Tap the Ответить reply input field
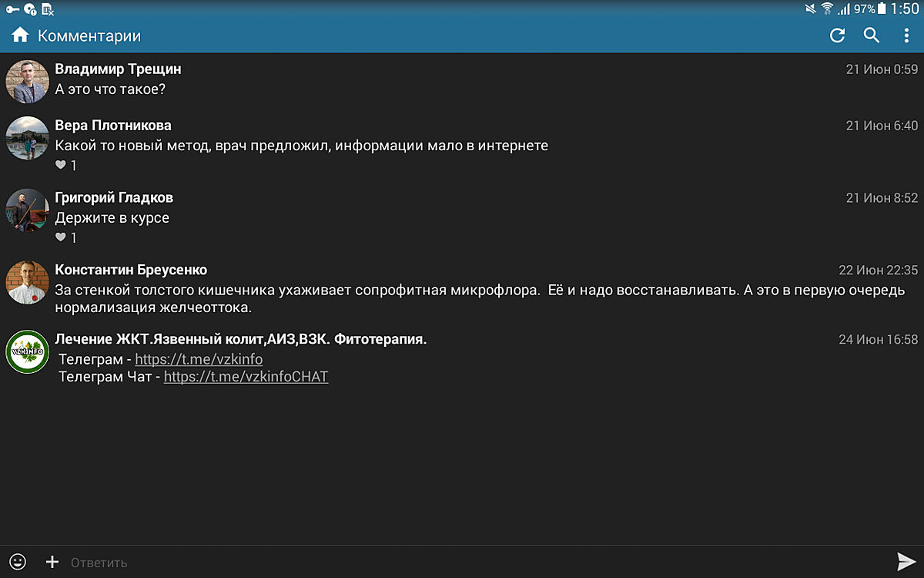Screen dimensions: 924x578 [462, 563]
